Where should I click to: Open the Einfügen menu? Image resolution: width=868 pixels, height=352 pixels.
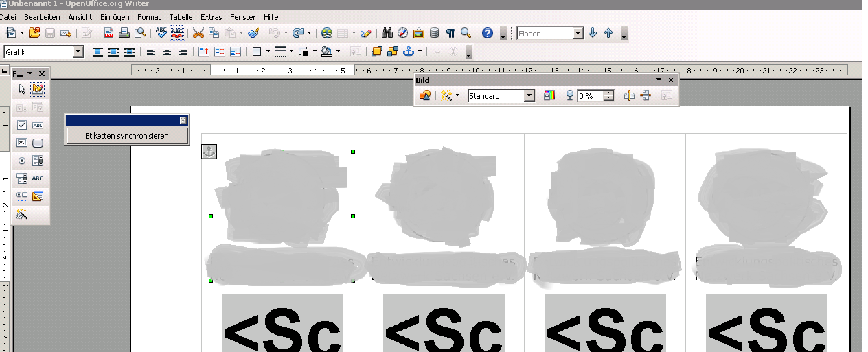(x=114, y=17)
